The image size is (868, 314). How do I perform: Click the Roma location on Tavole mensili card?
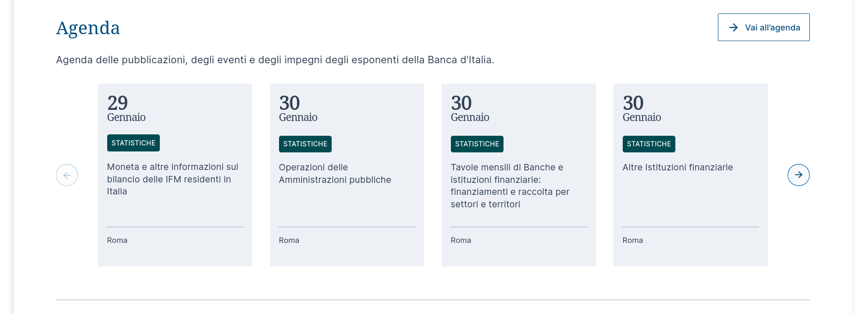461,241
